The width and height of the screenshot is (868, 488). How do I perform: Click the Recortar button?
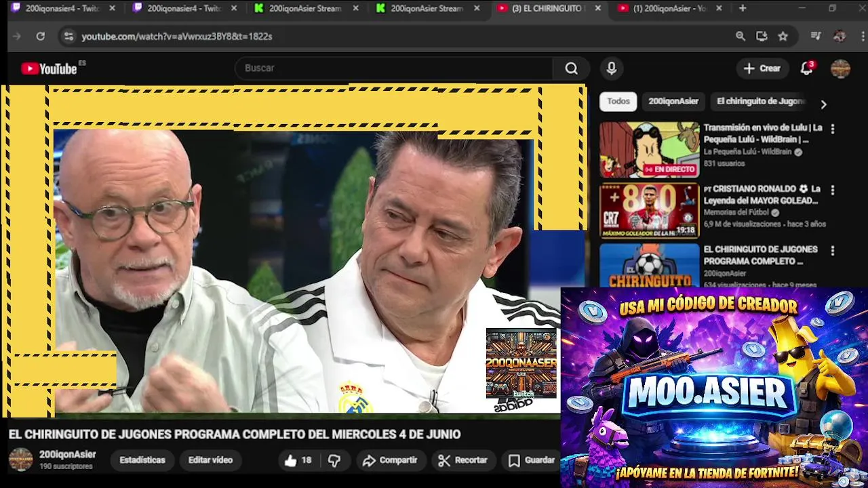tap(463, 460)
